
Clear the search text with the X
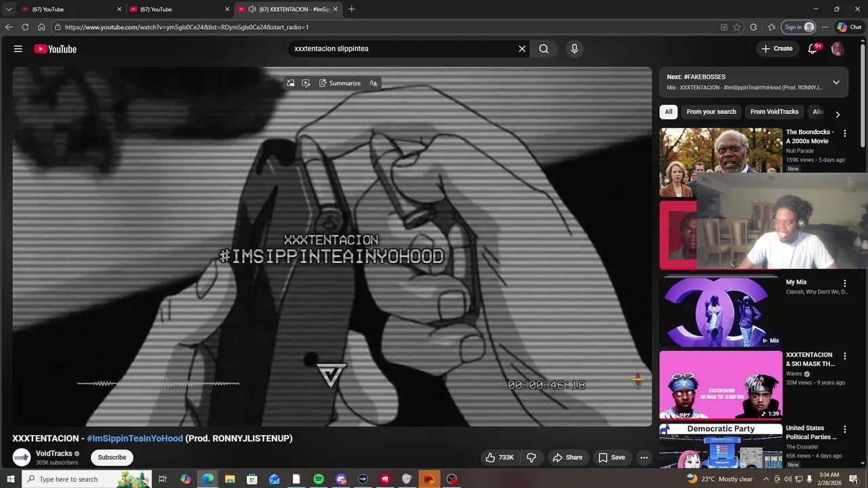point(522,49)
